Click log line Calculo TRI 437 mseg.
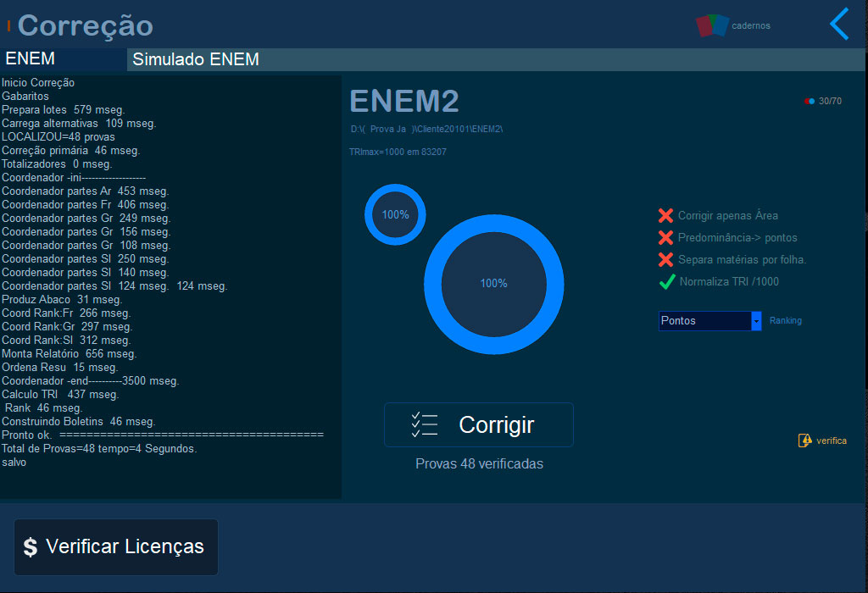Screen dimensions: 868x593 click(60, 395)
